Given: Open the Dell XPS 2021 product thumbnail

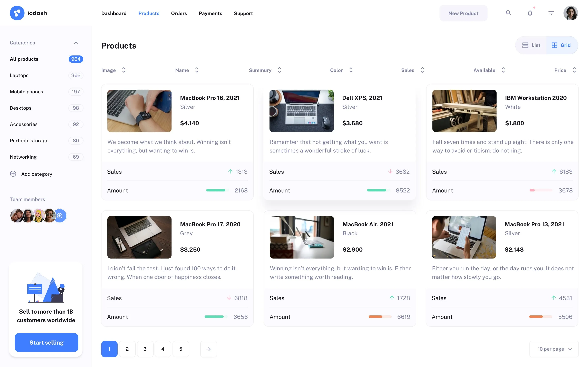Looking at the screenshot, I should point(301,111).
